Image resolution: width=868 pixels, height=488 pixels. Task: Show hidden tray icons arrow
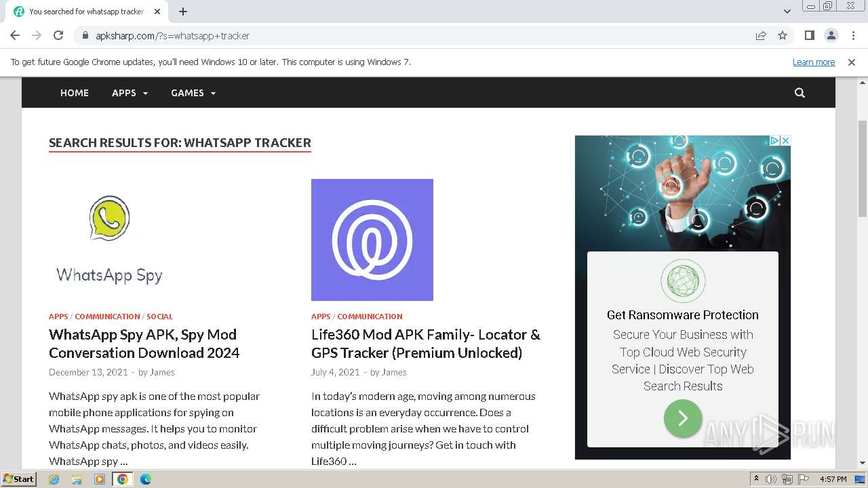[756, 479]
